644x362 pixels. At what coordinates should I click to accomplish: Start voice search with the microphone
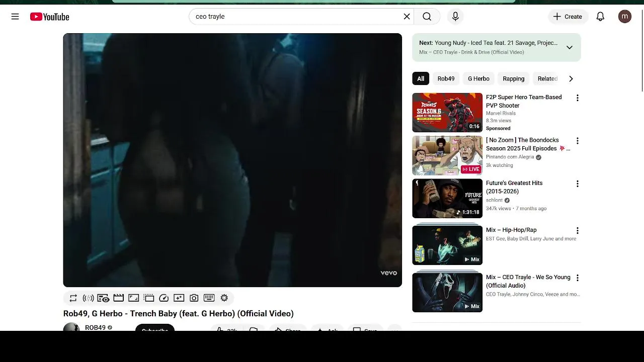(x=455, y=17)
